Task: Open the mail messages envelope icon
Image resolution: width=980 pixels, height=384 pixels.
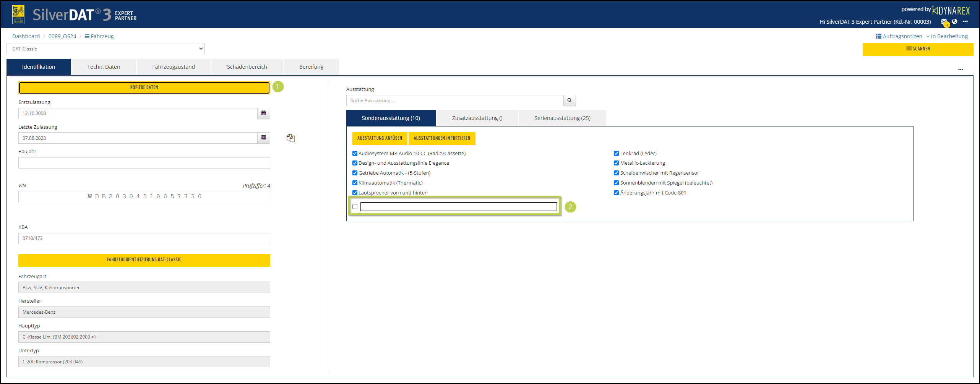Action: [944, 22]
